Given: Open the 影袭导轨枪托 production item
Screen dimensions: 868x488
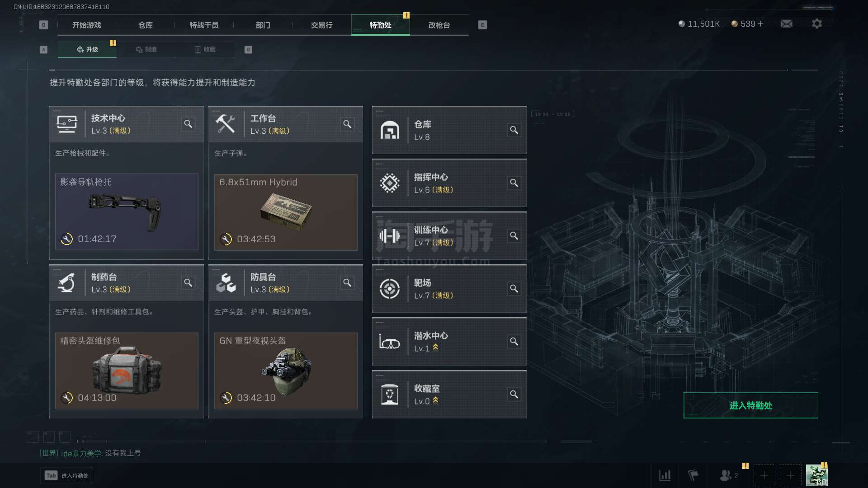Looking at the screenshot, I should click(x=127, y=212).
